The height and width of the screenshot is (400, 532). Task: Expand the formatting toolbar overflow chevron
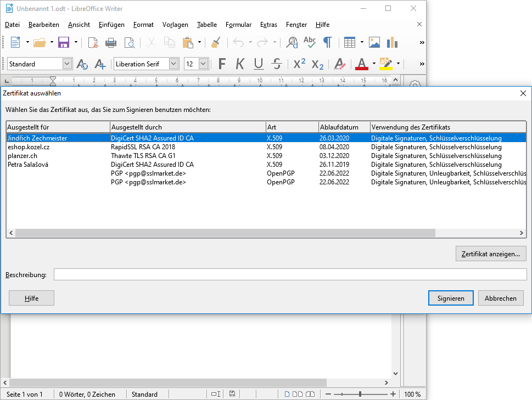(x=422, y=64)
